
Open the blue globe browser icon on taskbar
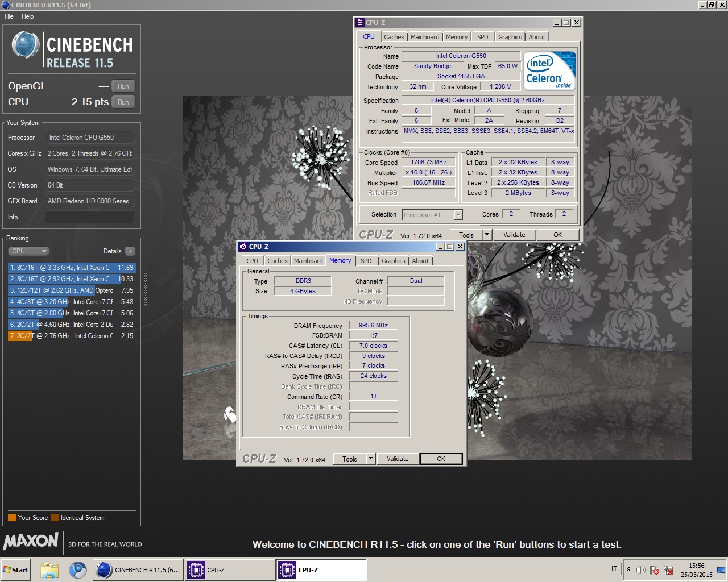(x=78, y=570)
